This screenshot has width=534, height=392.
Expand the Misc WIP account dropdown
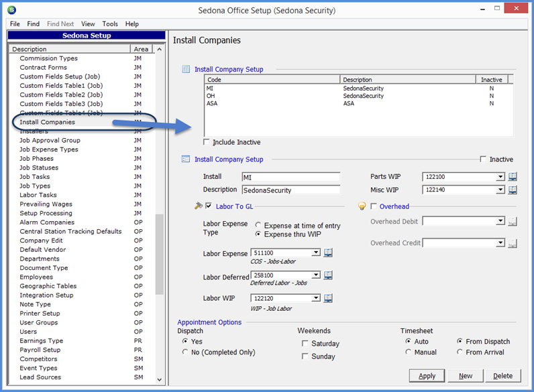500,190
